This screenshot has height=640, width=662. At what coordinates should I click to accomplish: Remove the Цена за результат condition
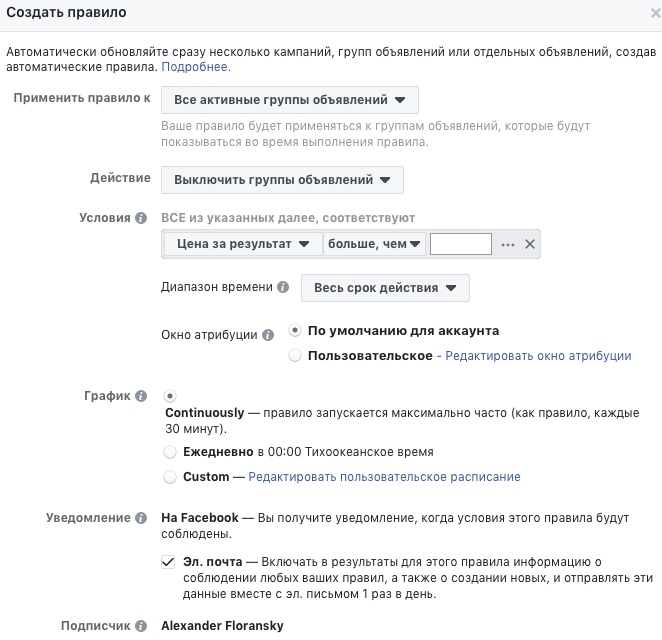coord(530,244)
